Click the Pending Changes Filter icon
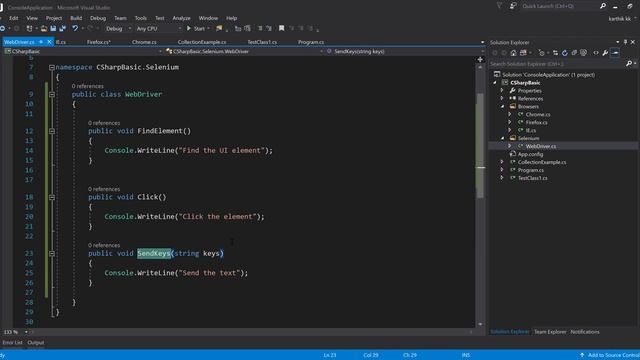The image size is (640, 360). [542, 53]
